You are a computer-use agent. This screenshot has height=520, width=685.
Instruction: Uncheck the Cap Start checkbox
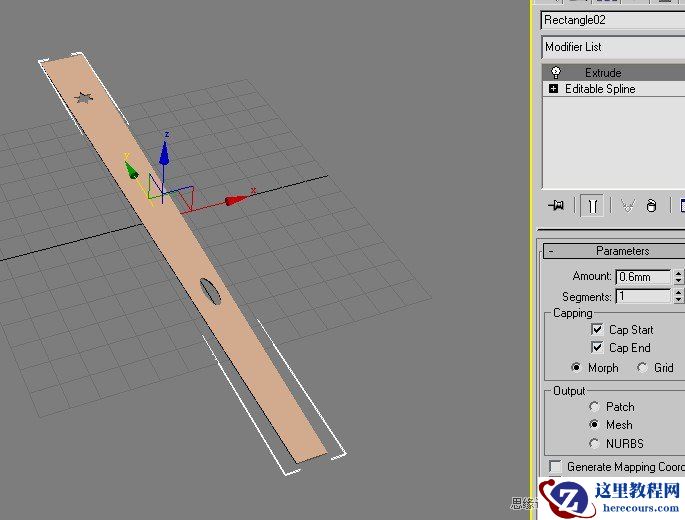(x=596, y=329)
